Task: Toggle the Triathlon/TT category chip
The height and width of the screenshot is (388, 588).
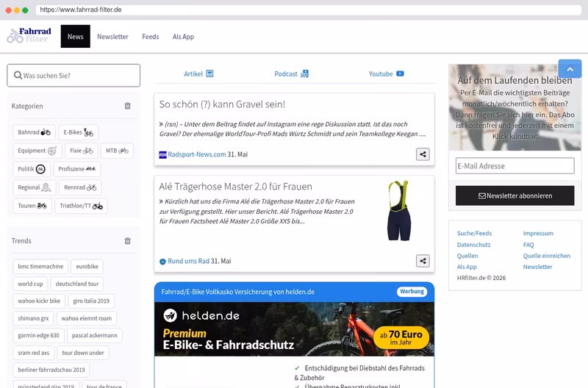Action: tap(82, 206)
